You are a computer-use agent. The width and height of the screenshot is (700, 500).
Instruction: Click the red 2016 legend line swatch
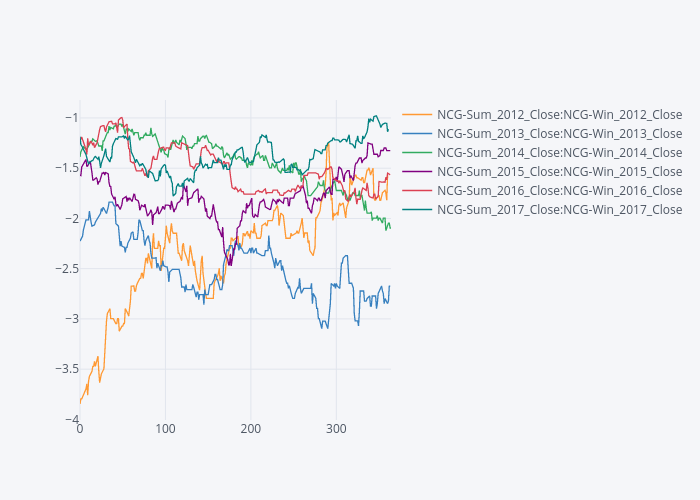pyautogui.click(x=417, y=190)
